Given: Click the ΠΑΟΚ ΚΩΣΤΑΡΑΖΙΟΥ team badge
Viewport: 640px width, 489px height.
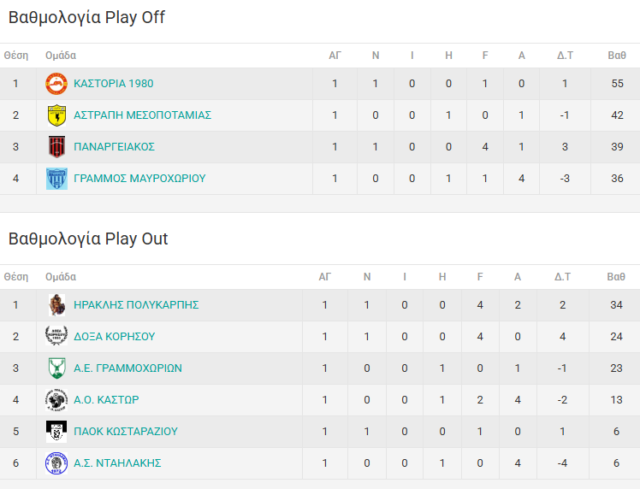Looking at the screenshot, I should (57, 432).
